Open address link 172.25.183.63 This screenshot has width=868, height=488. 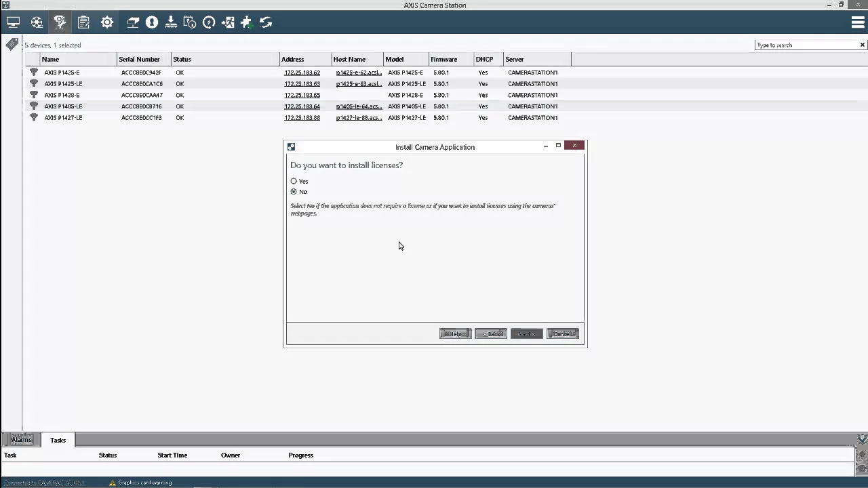click(x=302, y=84)
